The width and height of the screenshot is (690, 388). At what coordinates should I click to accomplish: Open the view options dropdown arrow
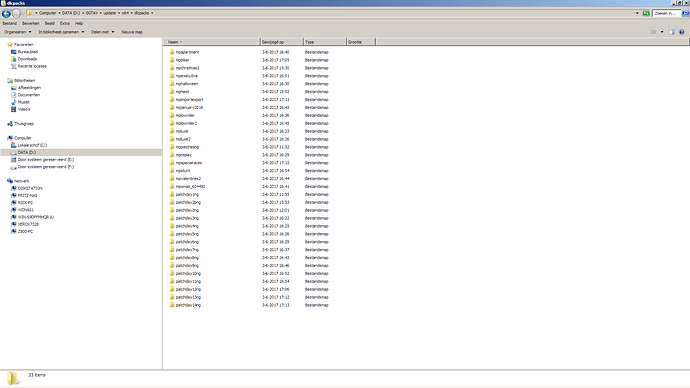[x=662, y=32]
